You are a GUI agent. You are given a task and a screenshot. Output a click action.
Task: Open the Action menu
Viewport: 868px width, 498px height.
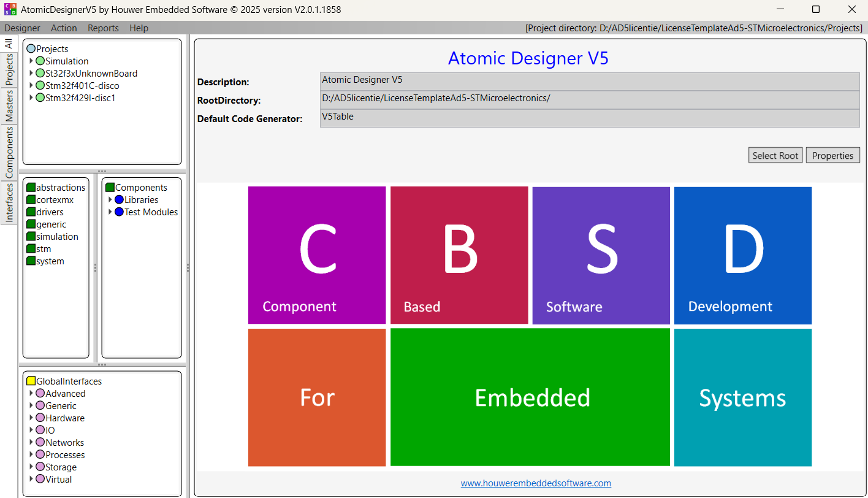64,28
